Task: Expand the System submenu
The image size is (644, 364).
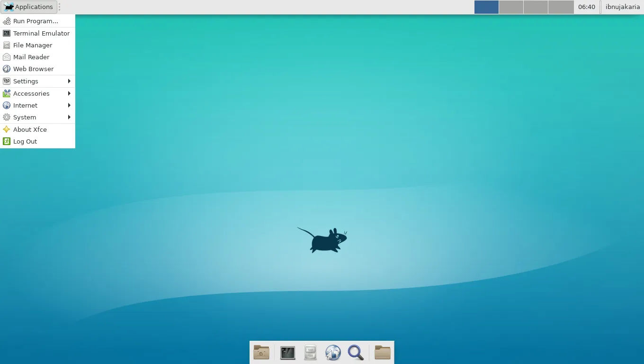Action: (x=37, y=117)
